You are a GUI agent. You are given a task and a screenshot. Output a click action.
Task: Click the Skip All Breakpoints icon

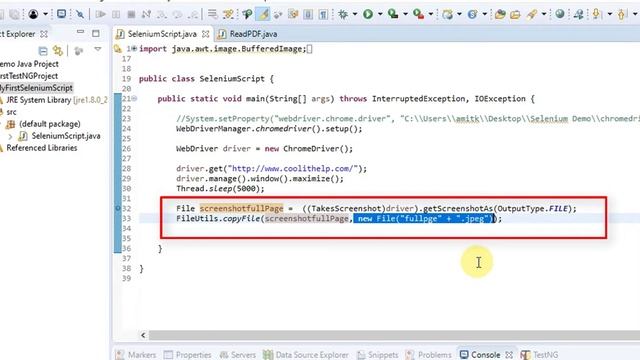point(80,15)
